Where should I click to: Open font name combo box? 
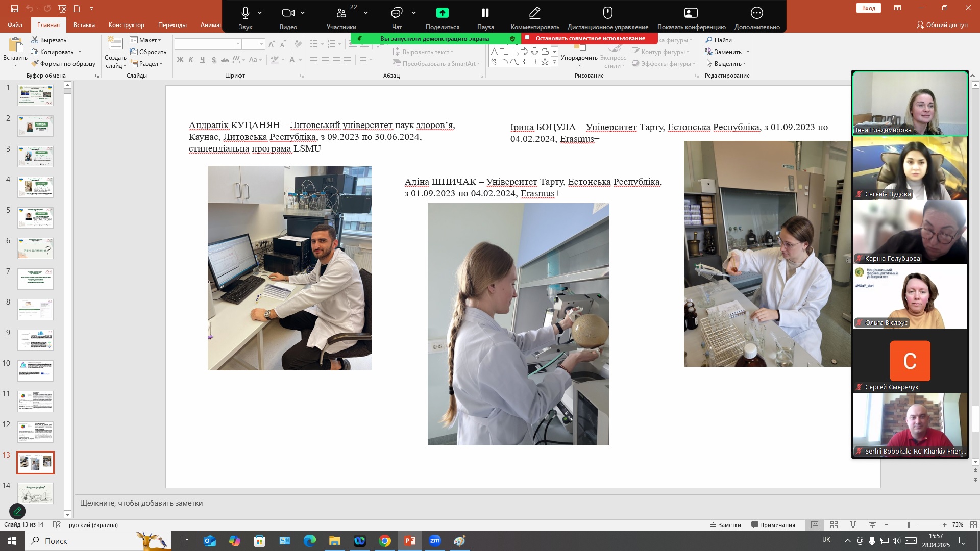coord(208,44)
